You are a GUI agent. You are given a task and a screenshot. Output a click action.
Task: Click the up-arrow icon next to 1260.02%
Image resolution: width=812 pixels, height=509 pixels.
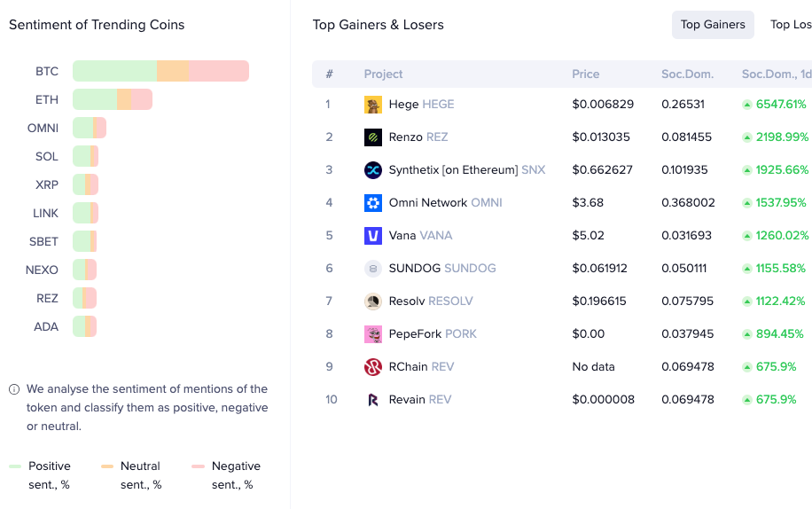coord(746,236)
